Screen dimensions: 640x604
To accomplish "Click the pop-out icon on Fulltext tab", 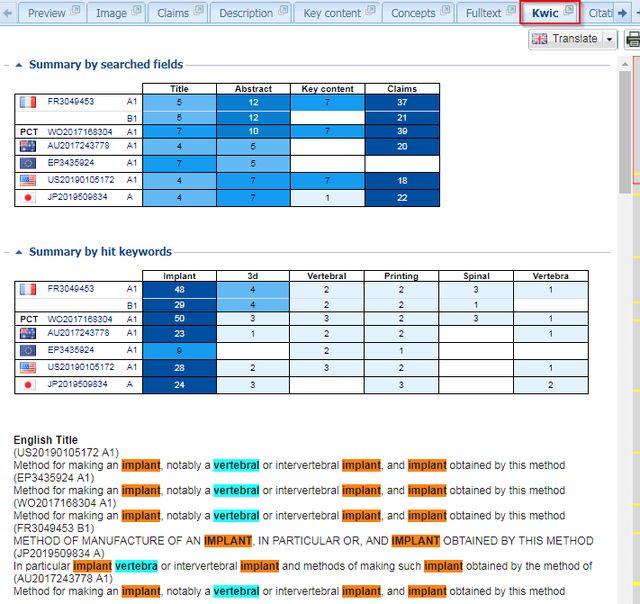I will point(511,11).
